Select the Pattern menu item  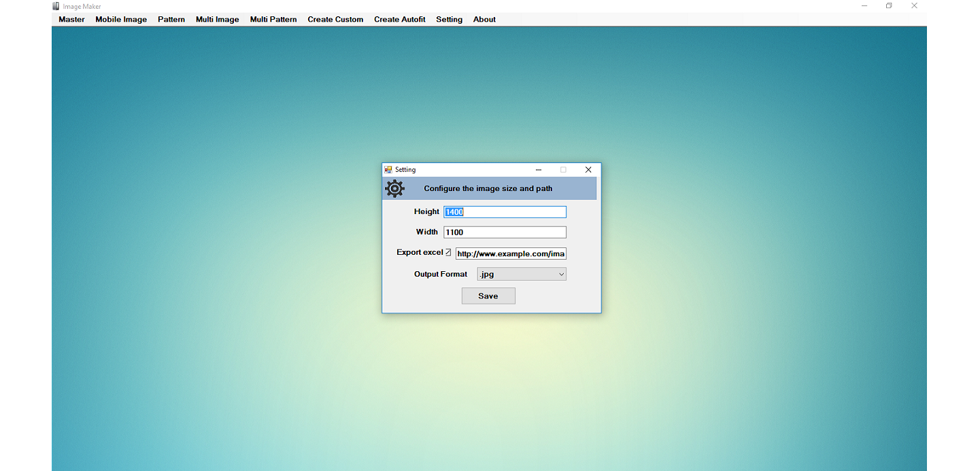point(171,20)
